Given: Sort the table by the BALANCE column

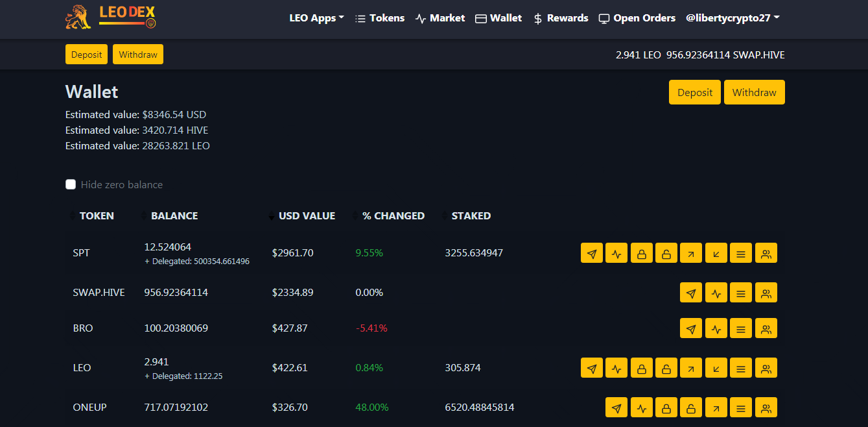Looking at the screenshot, I should pyautogui.click(x=174, y=216).
